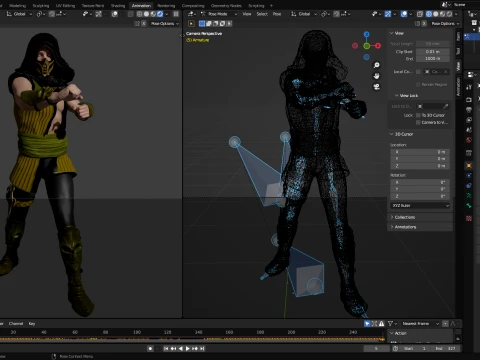This screenshot has width=480, height=360.
Task: Switch to the Modeling workspace tab
Action: point(17,6)
